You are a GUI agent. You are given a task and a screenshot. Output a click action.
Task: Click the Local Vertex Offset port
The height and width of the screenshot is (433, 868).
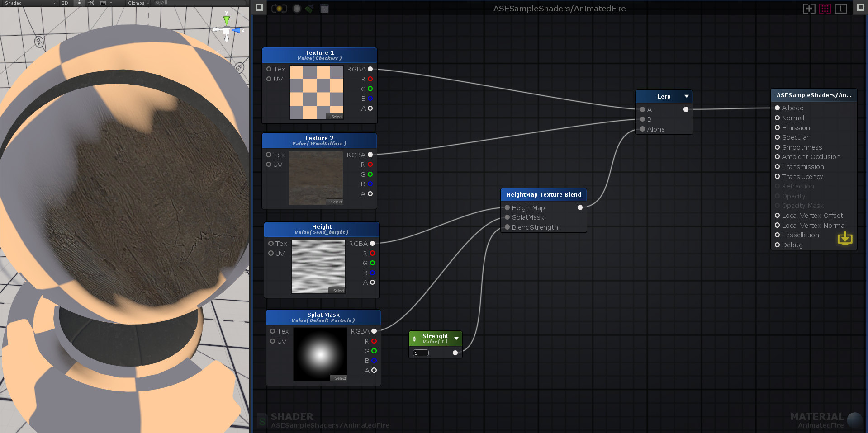(777, 216)
